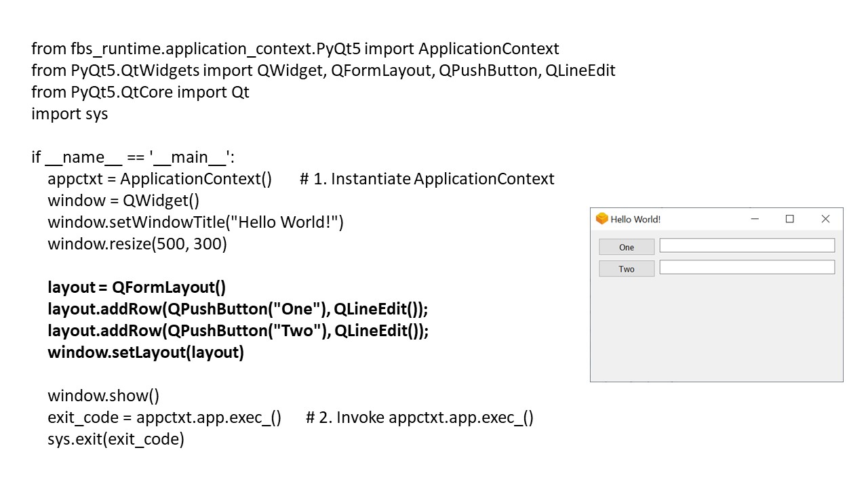Close the Hello World window

tap(825, 219)
